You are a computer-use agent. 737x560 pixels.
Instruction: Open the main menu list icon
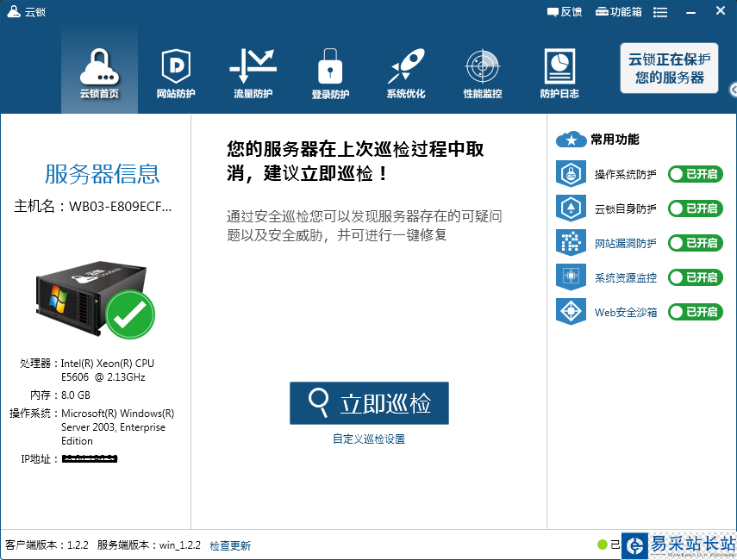click(x=660, y=12)
